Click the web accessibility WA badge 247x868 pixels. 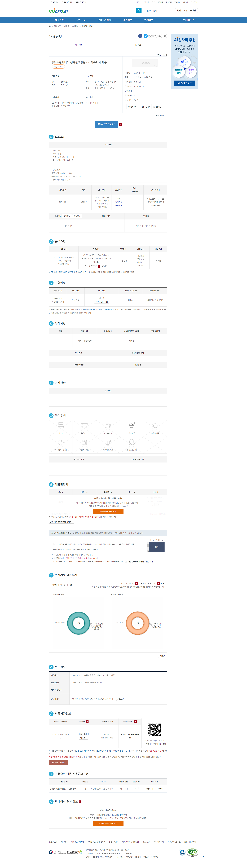point(192,853)
